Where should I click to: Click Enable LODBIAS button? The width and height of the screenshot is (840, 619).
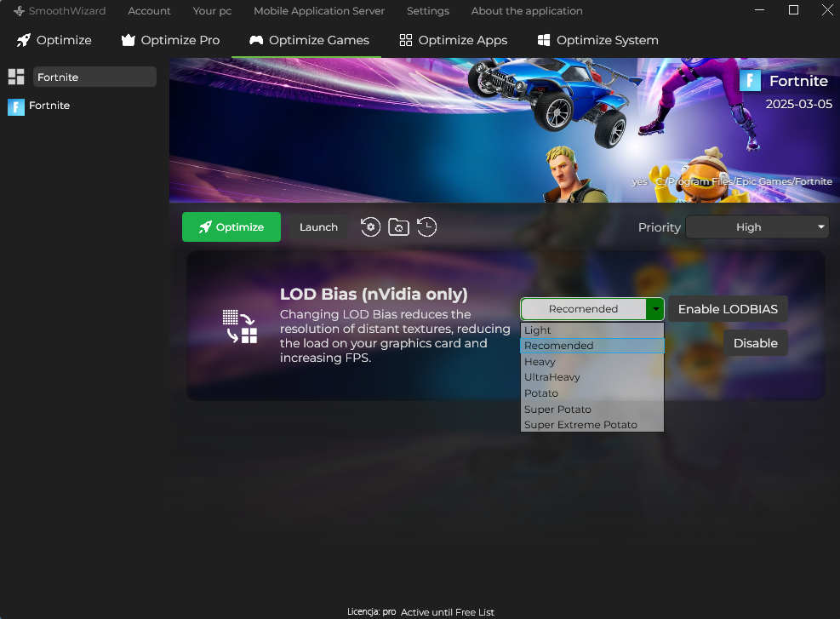coord(728,309)
